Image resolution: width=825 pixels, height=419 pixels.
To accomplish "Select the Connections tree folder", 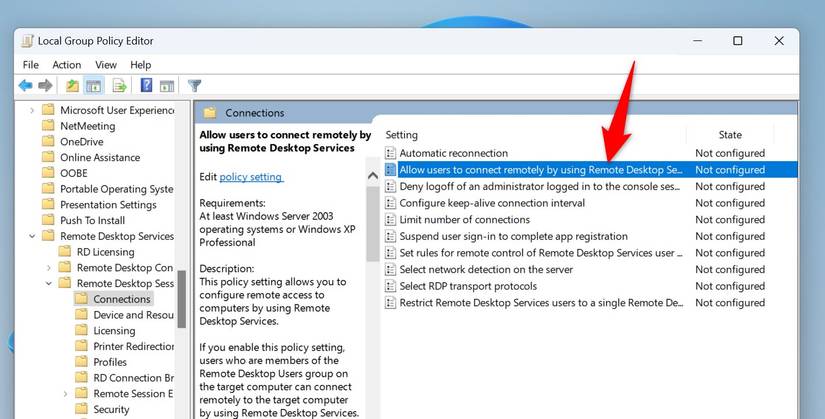I will pos(122,299).
